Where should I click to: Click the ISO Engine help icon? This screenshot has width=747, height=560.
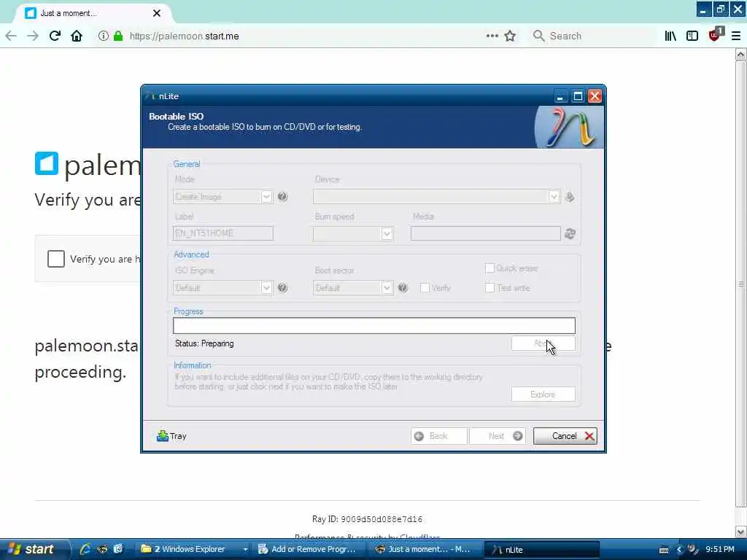(x=282, y=287)
